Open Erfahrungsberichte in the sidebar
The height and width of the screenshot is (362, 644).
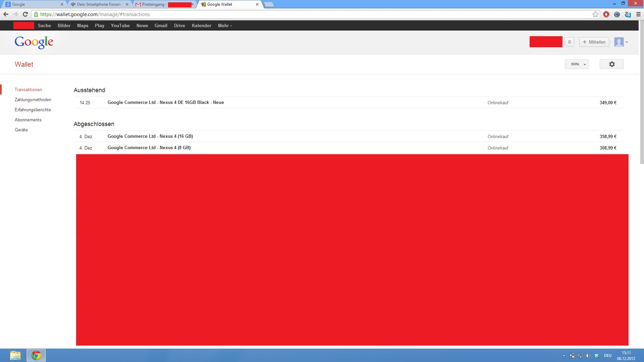(33, 110)
